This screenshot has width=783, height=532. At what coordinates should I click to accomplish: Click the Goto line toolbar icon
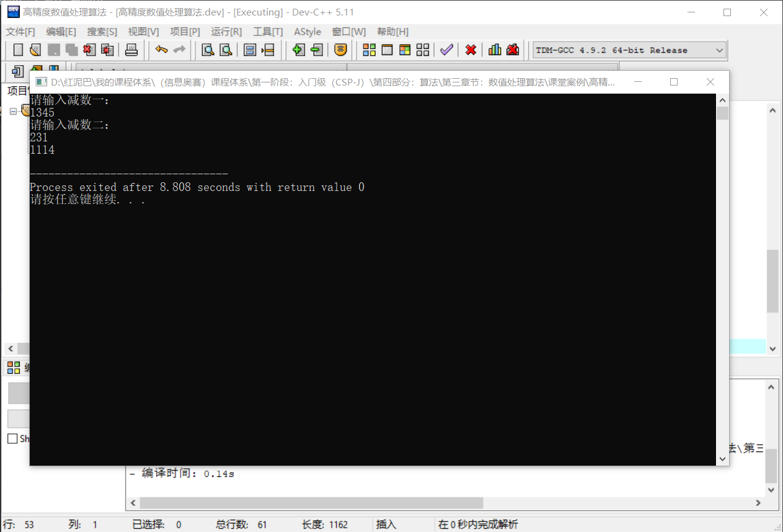268,50
